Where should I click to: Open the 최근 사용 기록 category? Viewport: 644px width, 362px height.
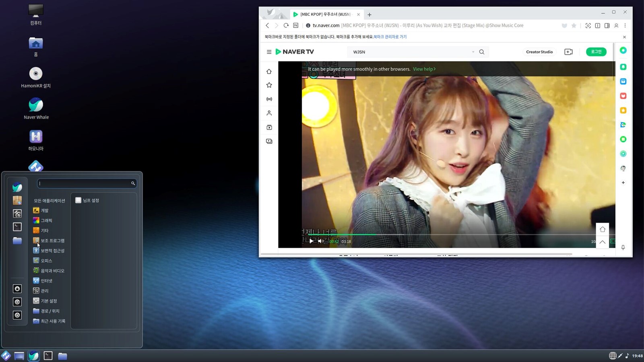[x=49, y=321]
